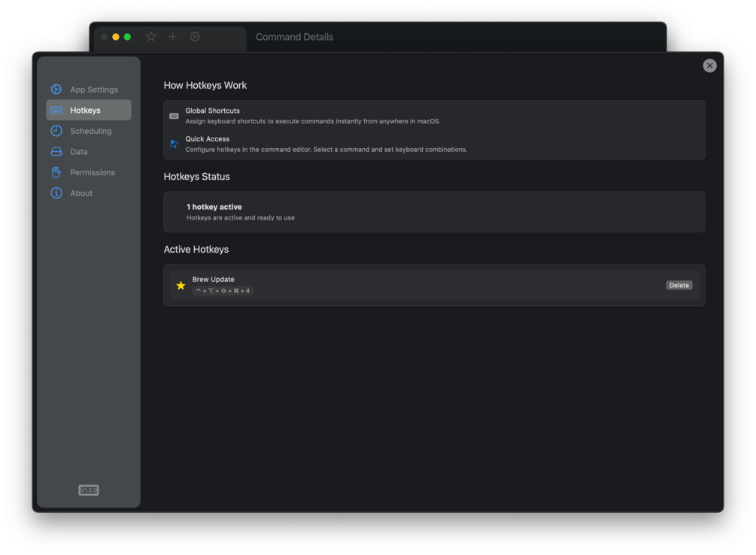
Task: Click the Brew Update key combination badge
Action: (223, 291)
